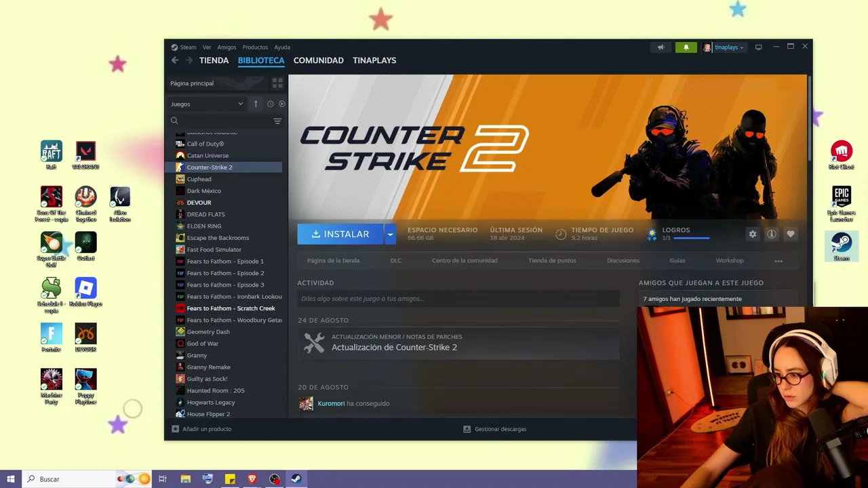Screen dimensions: 868x488
Task: Click the INSTALAR button
Action: pos(340,234)
